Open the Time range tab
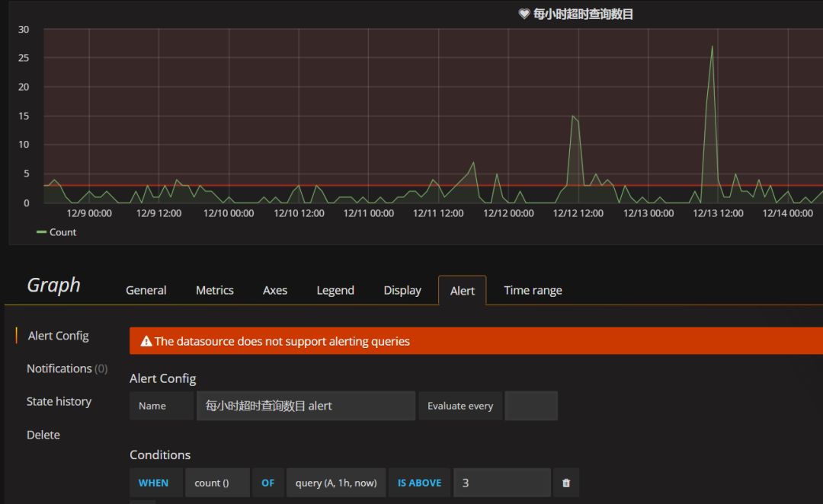 tap(533, 290)
